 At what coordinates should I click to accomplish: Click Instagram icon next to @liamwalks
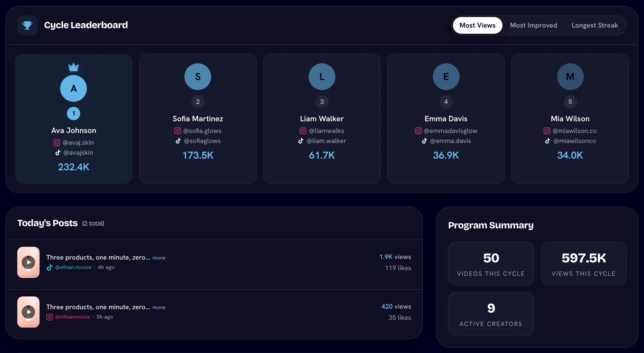pyautogui.click(x=303, y=131)
